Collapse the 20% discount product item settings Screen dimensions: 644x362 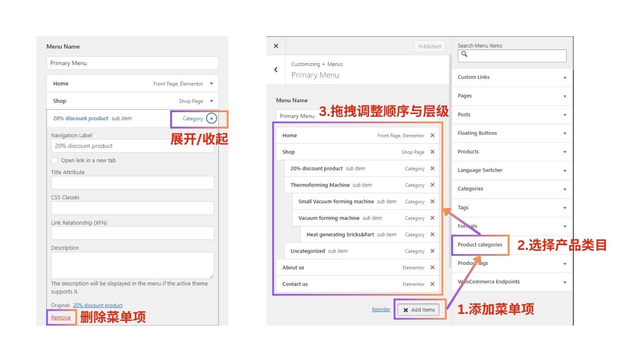212,119
